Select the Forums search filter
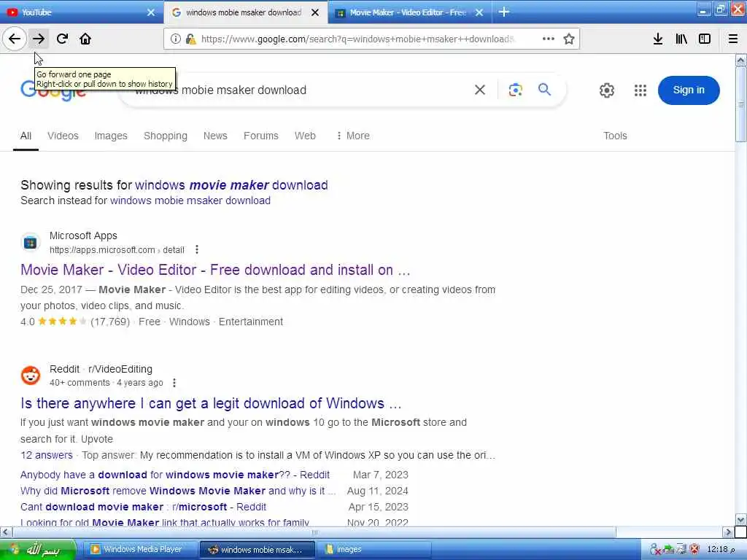 [261, 136]
